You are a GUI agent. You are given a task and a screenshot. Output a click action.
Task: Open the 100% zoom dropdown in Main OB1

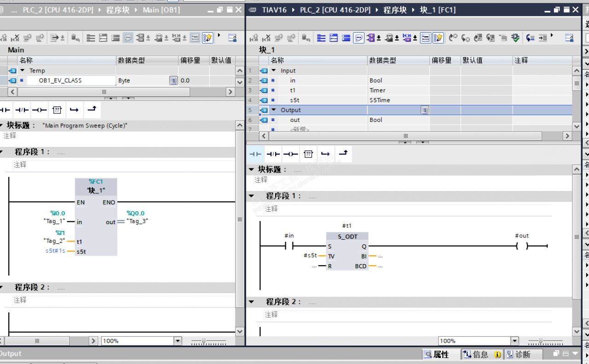click(178, 341)
